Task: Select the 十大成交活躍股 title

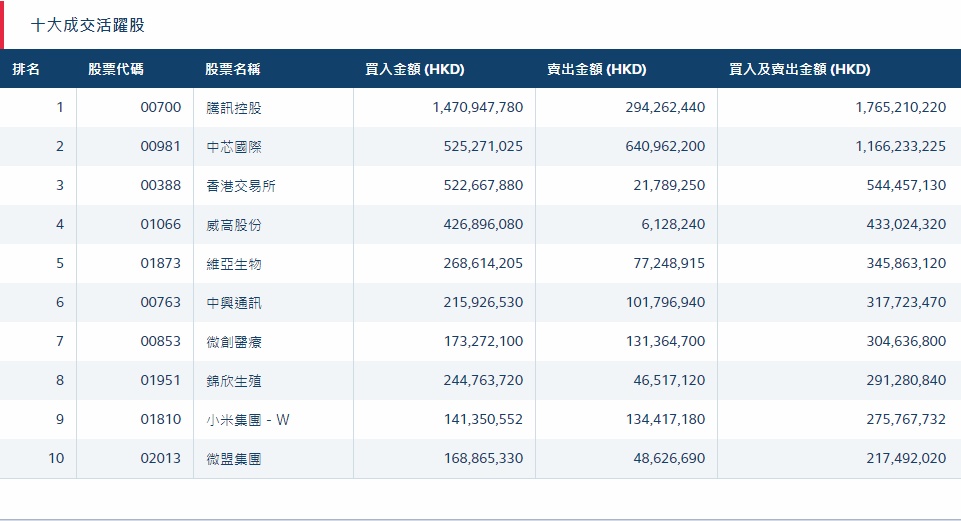Action: [x=88, y=25]
